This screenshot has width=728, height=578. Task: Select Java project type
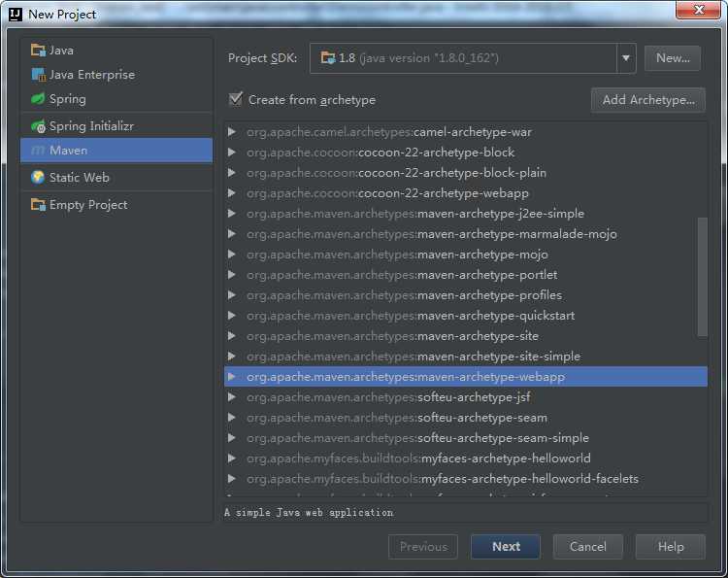(x=116, y=50)
